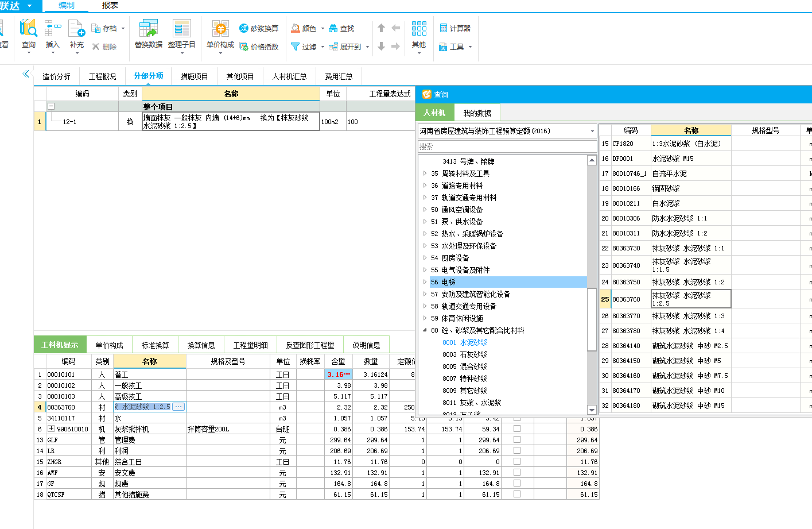Toggle checkbox in 其他措施费 row
Image resolution: width=812 pixels, height=529 pixels.
[517, 494]
